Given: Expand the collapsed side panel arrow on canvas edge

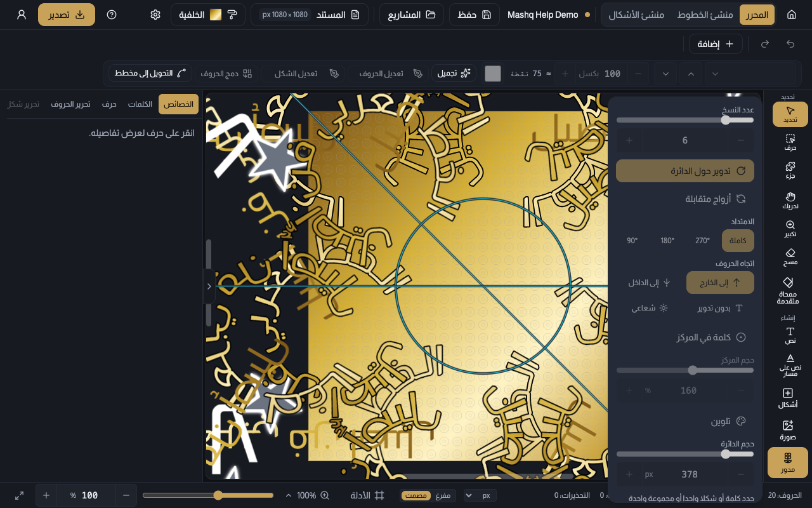Looking at the screenshot, I should [x=209, y=286].
